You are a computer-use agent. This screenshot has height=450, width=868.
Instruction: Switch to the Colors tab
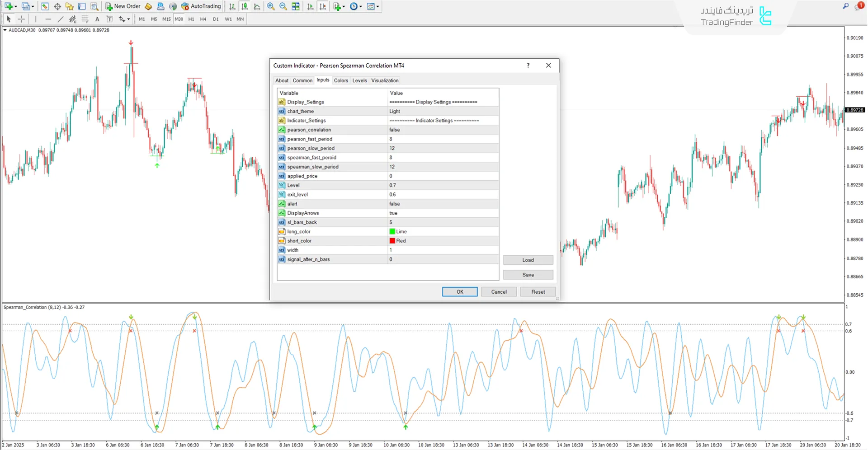[341, 80]
